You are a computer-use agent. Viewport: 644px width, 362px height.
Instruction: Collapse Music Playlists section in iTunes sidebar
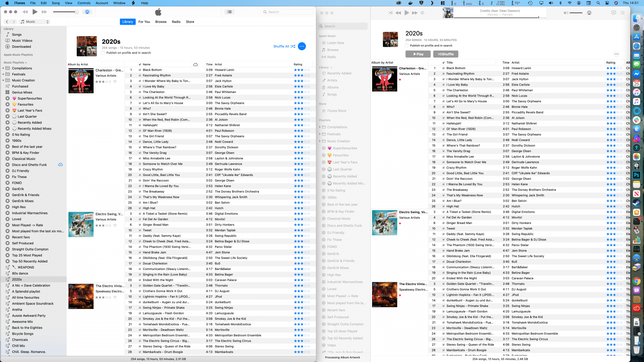[x=26, y=62]
